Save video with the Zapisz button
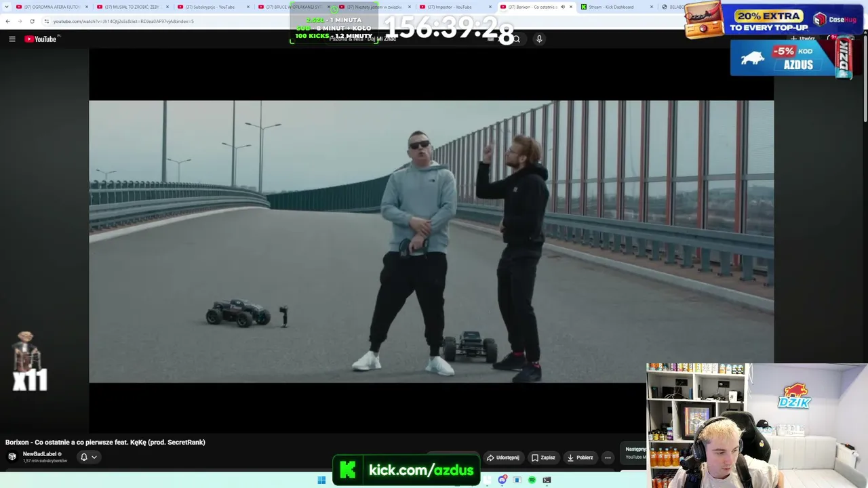Image resolution: width=868 pixels, height=488 pixels. pyautogui.click(x=543, y=457)
